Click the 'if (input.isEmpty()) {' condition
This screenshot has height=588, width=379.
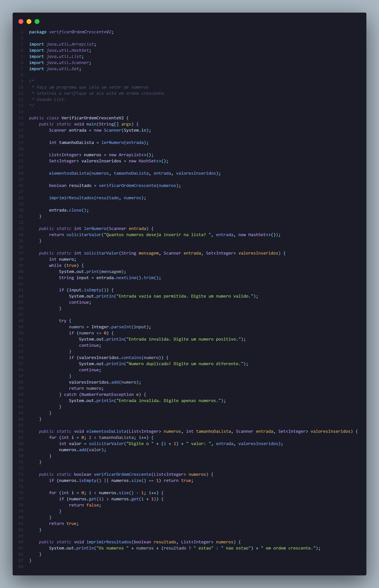pos(86,290)
